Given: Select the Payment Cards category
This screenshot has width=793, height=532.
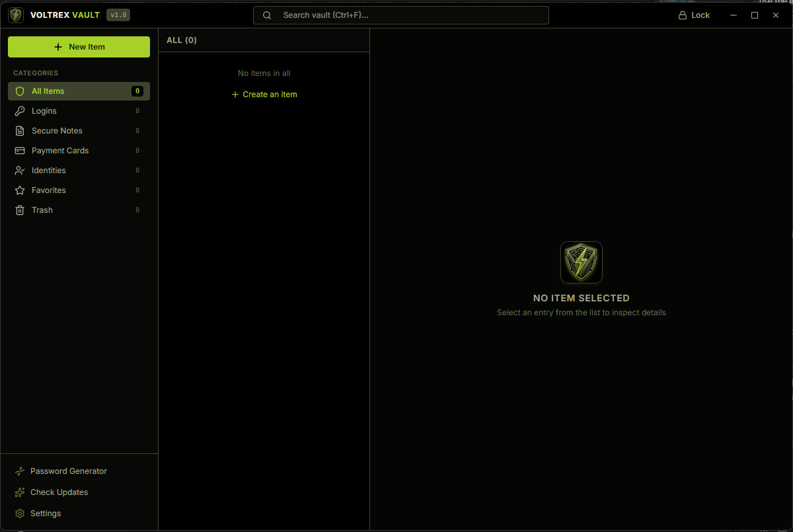Looking at the screenshot, I should click(x=79, y=151).
